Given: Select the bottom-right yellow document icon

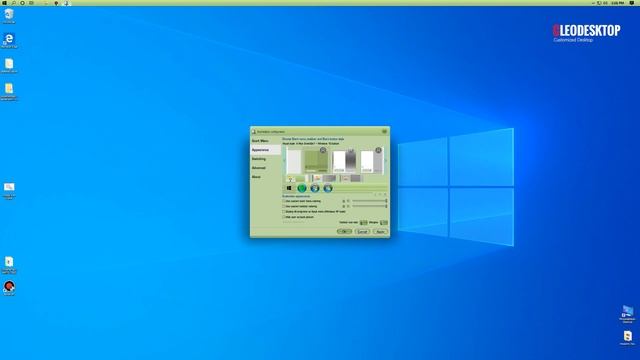Looking at the screenshot, I should tap(627, 338).
